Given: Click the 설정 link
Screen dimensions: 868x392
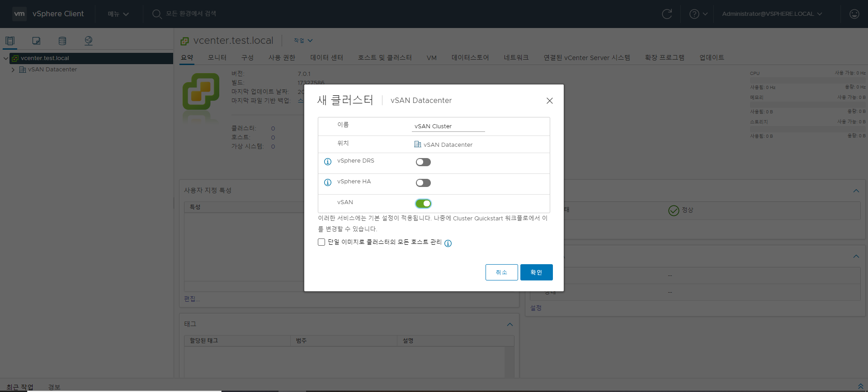Looking at the screenshot, I should pyautogui.click(x=536, y=308).
